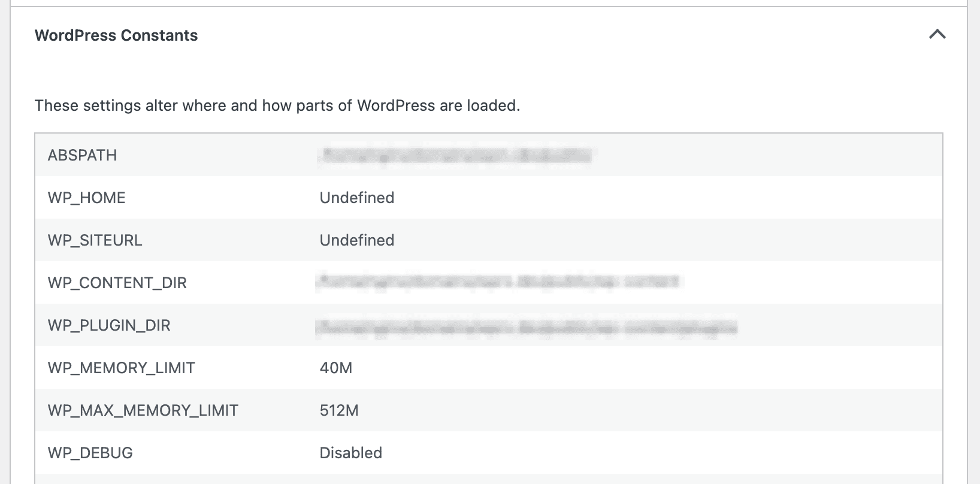Click the section description text
The width and height of the screenshot is (980, 484).
[x=277, y=105]
